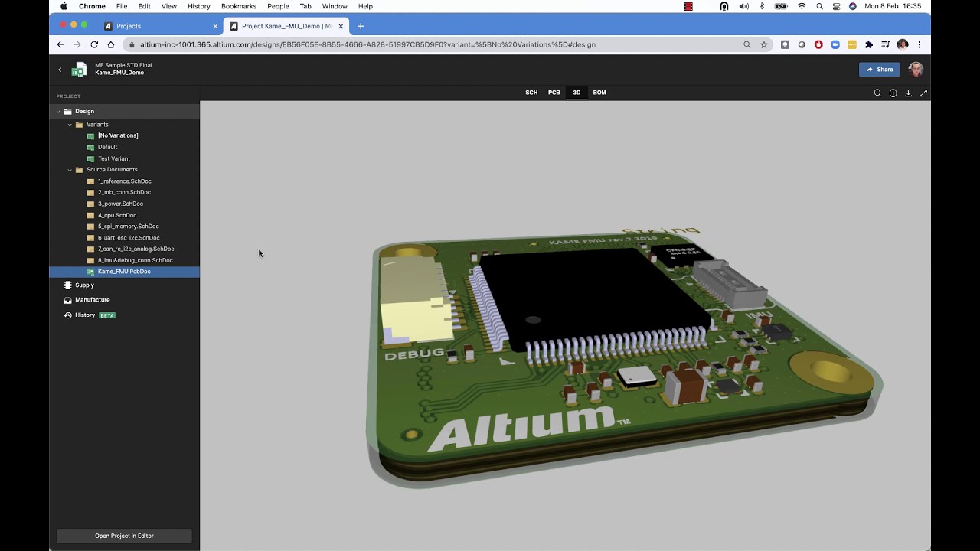Click the Altium user avatar beside Share
This screenshot has width=980, height=551.
(x=916, y=70)
